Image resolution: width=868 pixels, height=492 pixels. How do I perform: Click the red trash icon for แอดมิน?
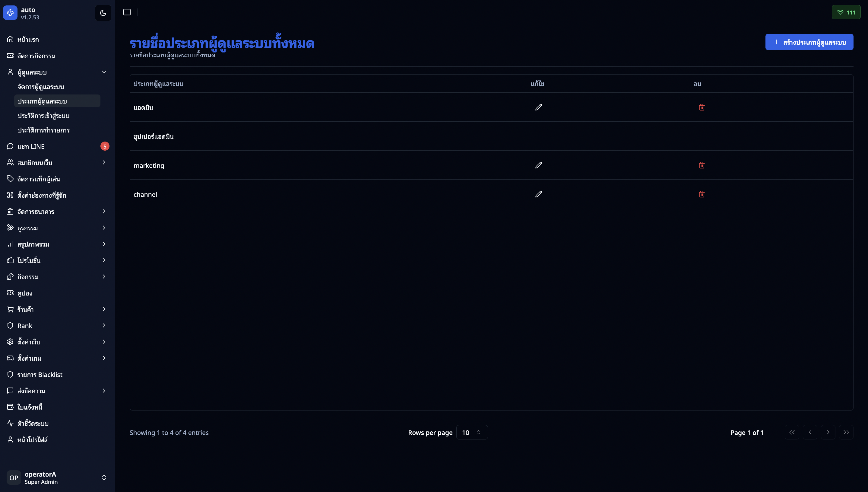point(702,107)
